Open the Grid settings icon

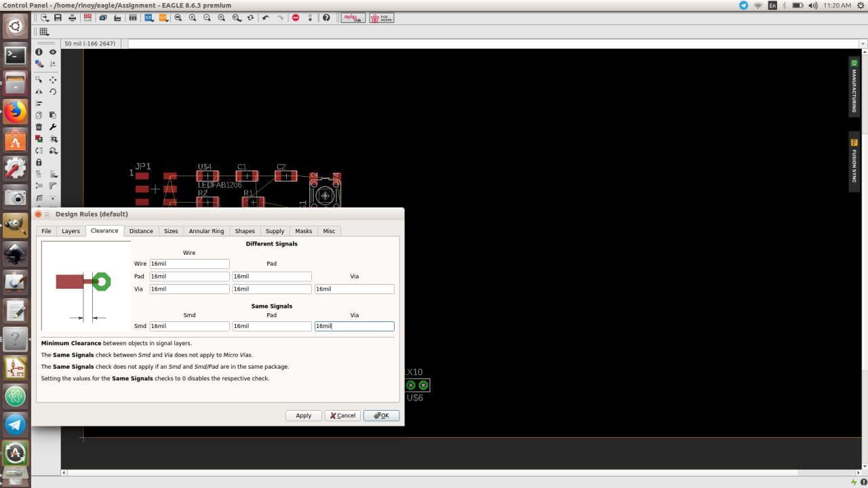pos(44,32)
